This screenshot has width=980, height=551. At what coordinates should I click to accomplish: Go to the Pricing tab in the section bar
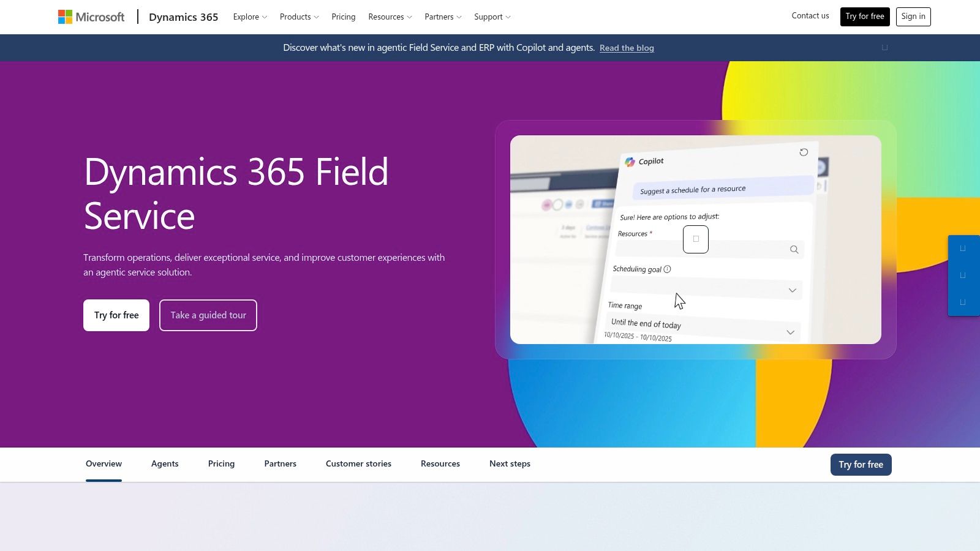tap(221, 464)
